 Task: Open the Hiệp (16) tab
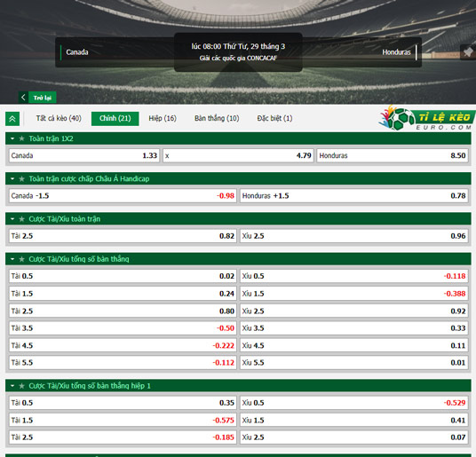click(163, 118)
